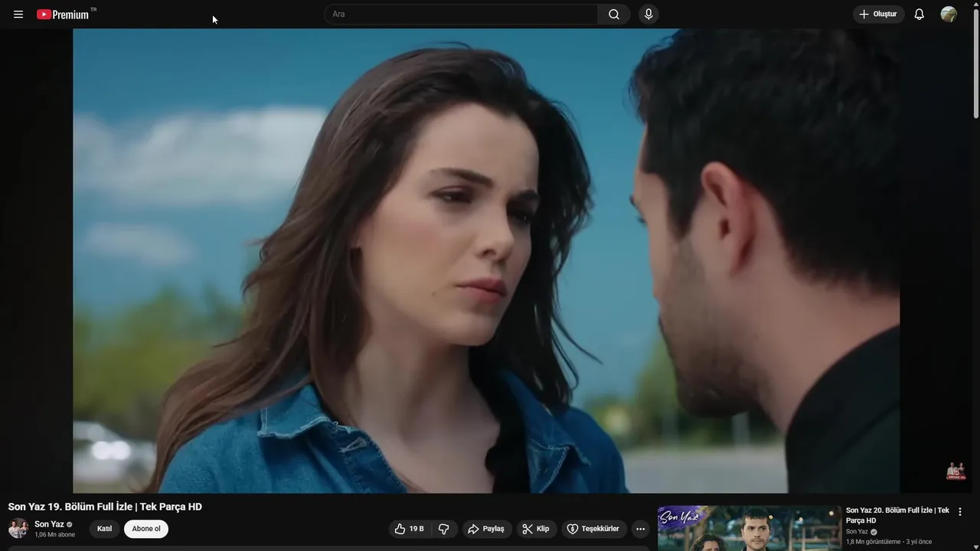Image resolution: width=980 pixels, height=551 pixels.
Task: Dislike the video with the thumbs-down icon
Action: [x=444, y=529]
